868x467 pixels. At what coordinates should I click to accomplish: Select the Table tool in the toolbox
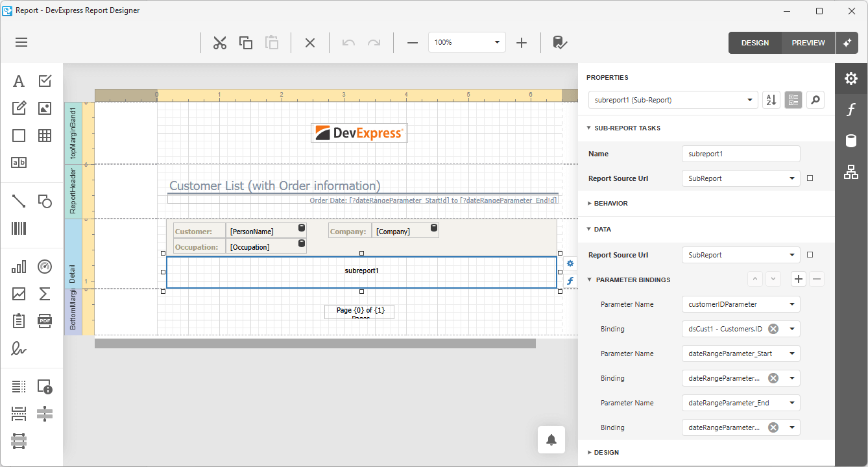point(45,136)
